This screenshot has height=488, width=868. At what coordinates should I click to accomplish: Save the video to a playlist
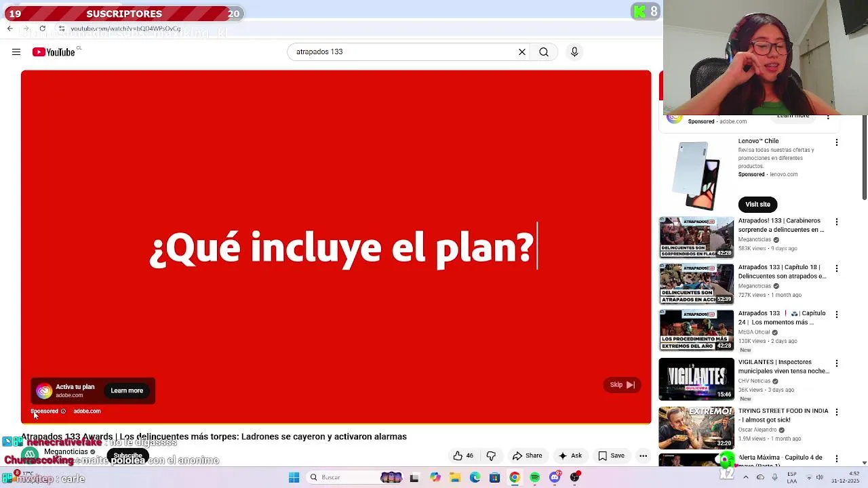pos(611,456)
